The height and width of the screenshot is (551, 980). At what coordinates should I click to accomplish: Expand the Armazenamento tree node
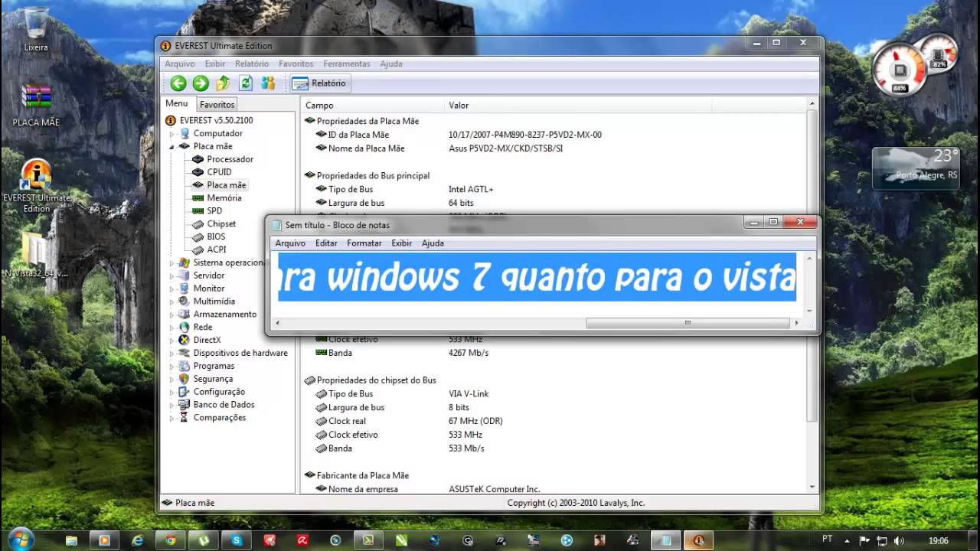coord(172,315)
